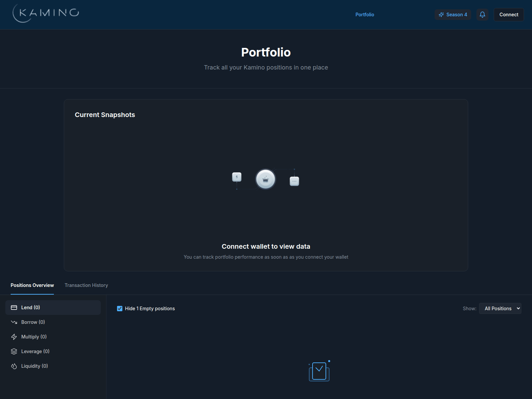Open the All Positions dropdown
Image resolution: width=532 pixels, height=399 pixels.
(x=500, y=309)
